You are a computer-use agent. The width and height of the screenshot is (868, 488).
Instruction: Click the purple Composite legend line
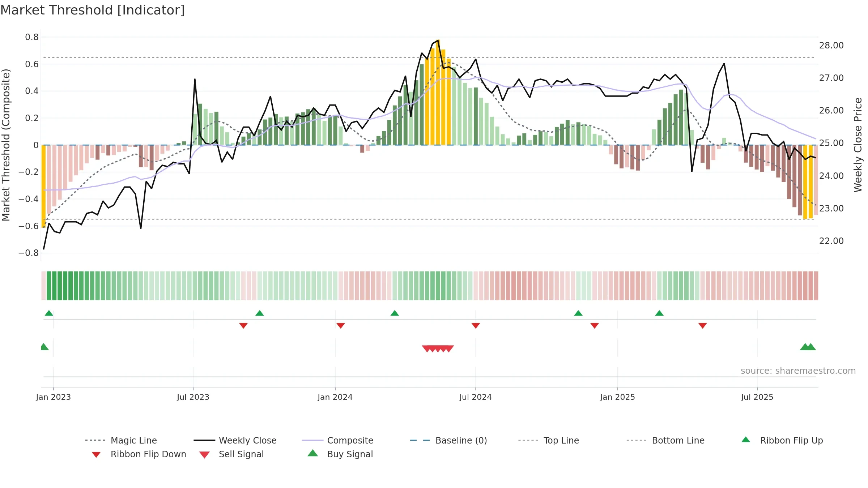(312, 440)
